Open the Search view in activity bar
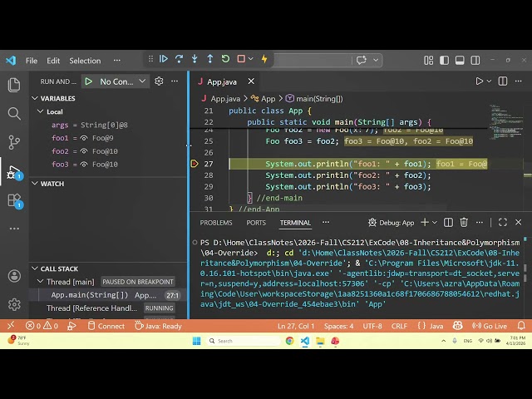The width and height of the screenshot is (532, 399). [14, 114]
